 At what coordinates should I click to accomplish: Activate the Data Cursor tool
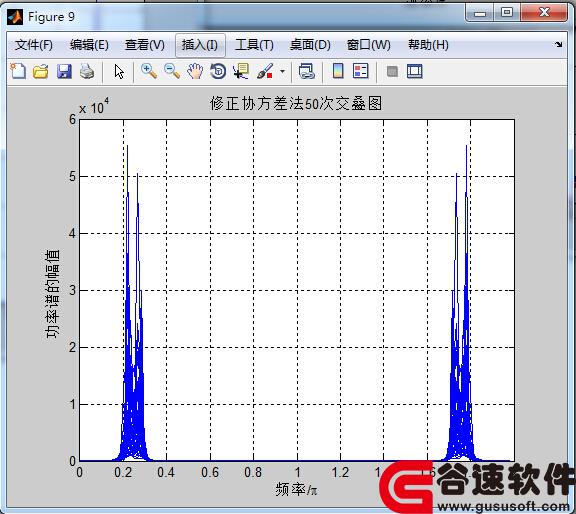point(241,71)
